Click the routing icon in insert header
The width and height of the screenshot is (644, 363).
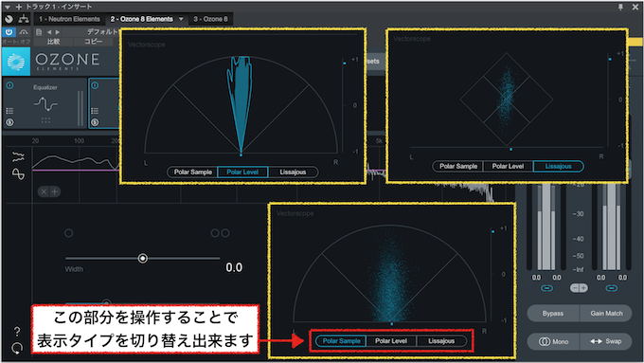pos(24,19)
